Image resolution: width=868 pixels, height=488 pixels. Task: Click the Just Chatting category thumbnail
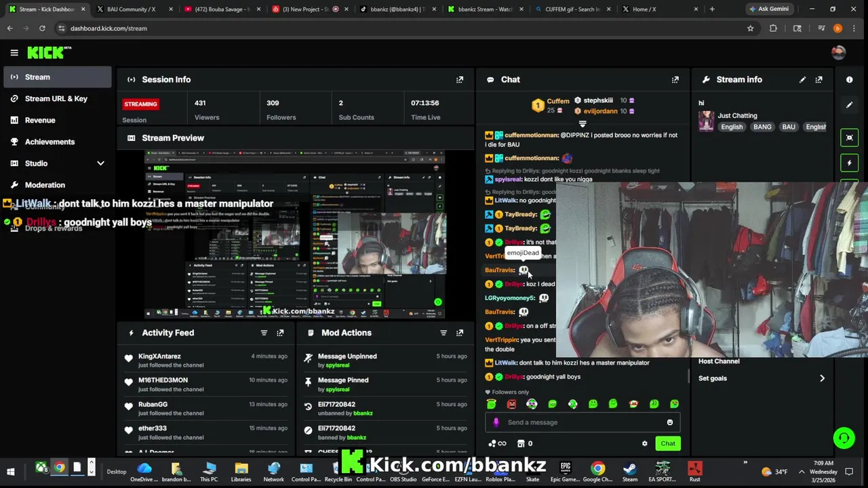point(707,121)
